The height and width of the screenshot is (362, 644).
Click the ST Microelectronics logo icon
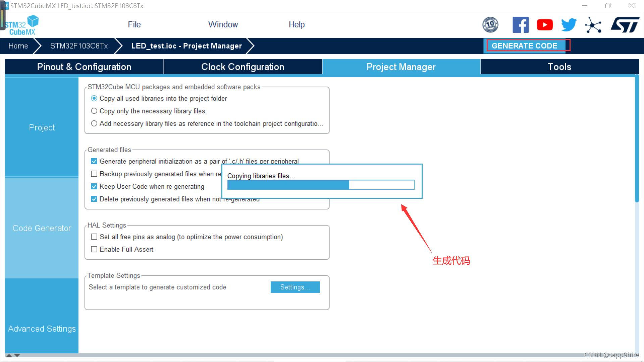pyautogui.click(x=626, y=24)
